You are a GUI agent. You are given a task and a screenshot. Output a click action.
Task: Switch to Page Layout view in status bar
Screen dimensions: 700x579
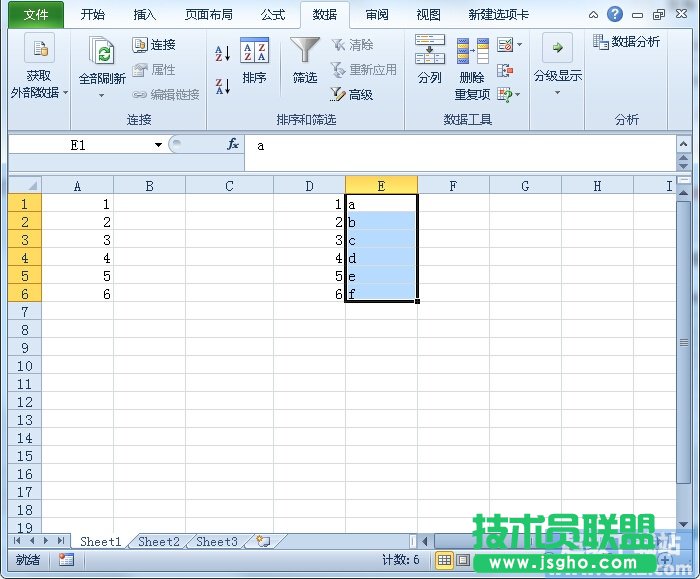click(x=463, y=560)
